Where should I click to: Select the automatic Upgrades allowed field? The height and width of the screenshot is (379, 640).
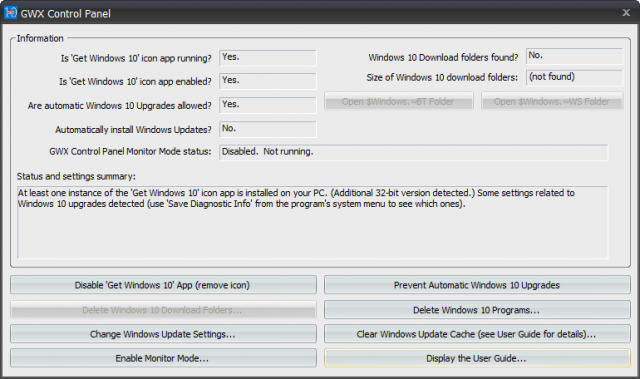click(268, 105)
